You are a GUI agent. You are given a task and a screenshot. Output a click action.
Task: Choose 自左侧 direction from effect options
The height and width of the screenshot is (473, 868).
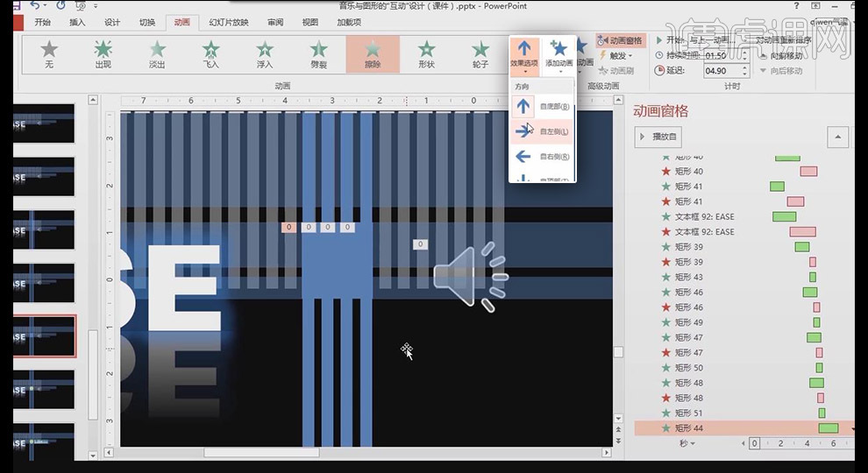[x=541, y=131]
